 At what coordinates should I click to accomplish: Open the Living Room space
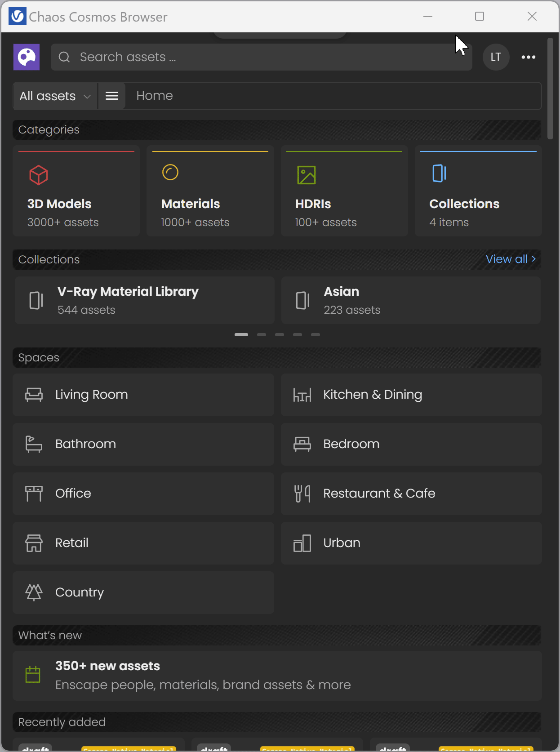coord(143,395)
